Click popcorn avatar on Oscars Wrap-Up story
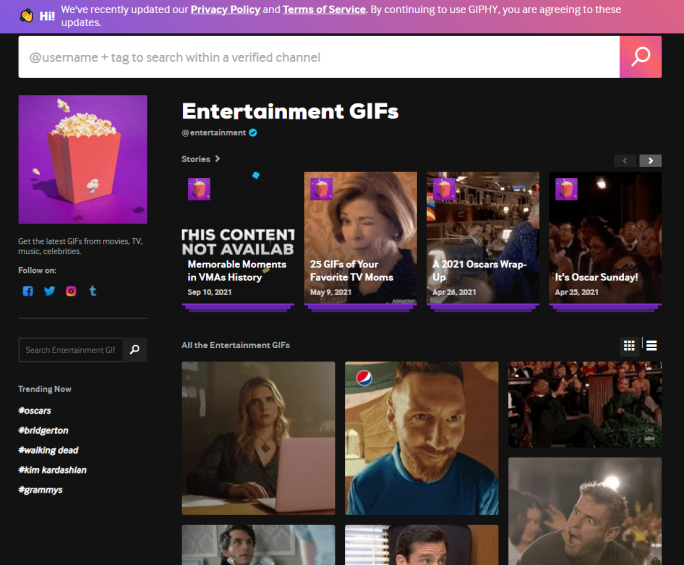The width and height of the screenshot is (684, 565). coord(444,189)
